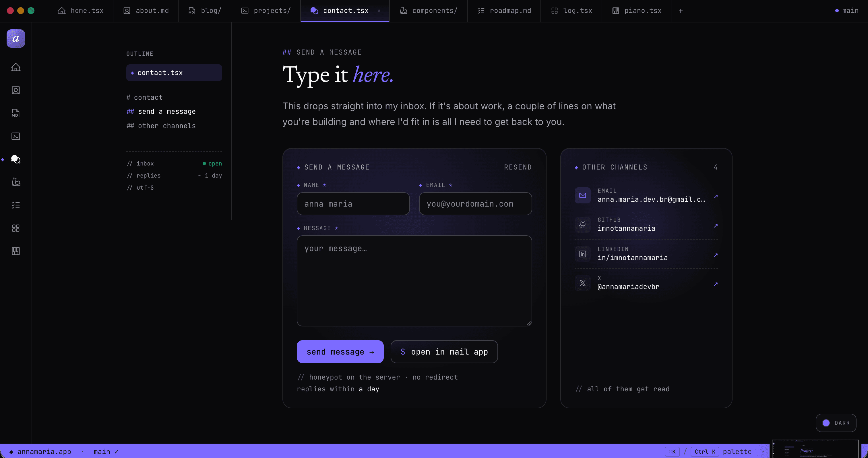
Task: Jump to '# contact' outline heading
Action: [145, 97]
